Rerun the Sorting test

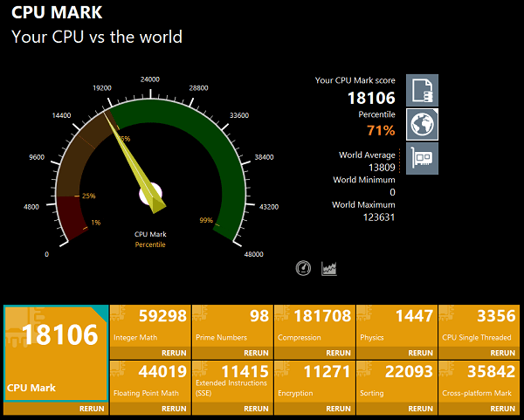(x=420, y=409)
